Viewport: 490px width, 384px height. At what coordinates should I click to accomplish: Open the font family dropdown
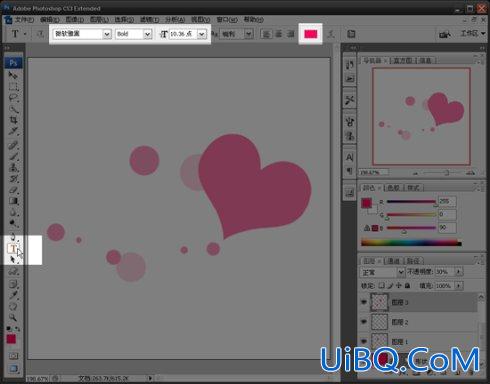coord(107,34)
